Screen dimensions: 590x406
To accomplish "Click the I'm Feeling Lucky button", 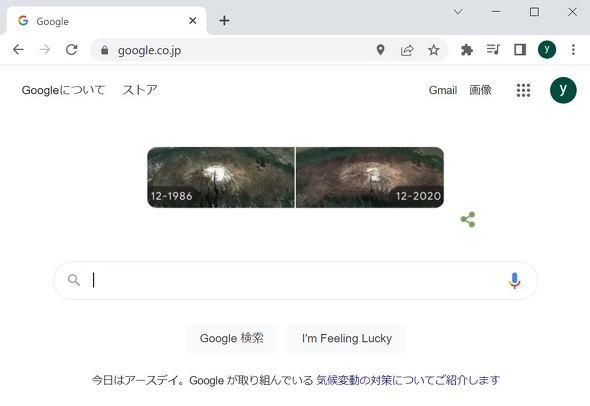I will [x=347, y=338].
